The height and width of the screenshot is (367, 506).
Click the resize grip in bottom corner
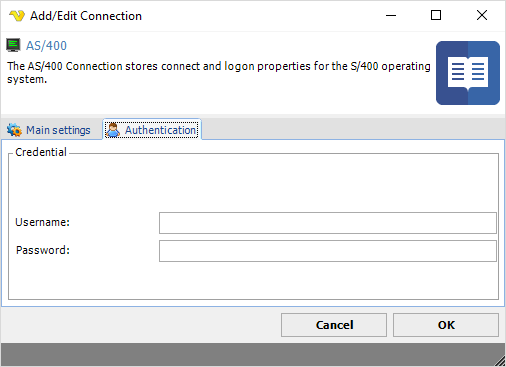click(499, 360)
